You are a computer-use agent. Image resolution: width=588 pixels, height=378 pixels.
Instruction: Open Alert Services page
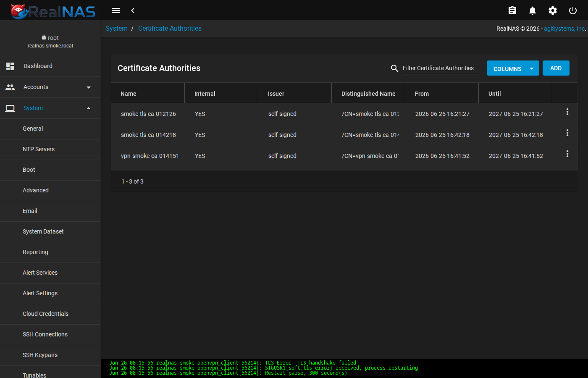(x=50, y=273)
